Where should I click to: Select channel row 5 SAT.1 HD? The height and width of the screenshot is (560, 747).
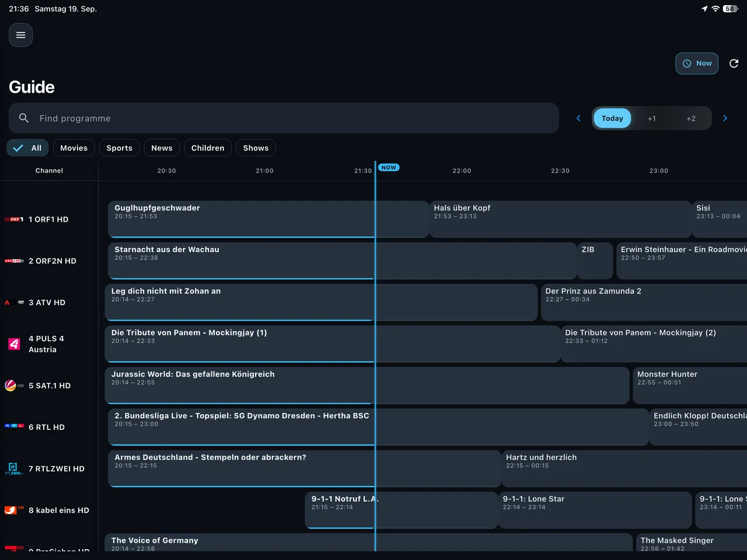tap(49, 386)
